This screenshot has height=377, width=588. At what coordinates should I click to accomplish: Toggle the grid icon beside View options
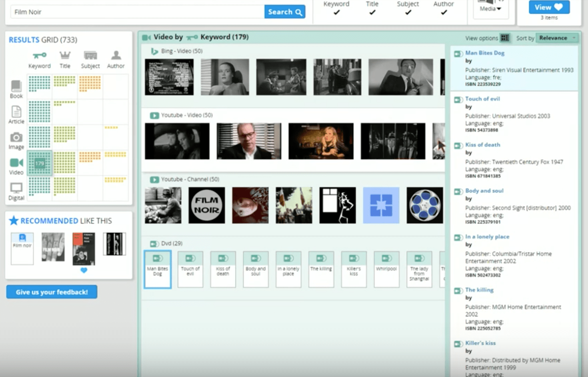coord(505,38)
